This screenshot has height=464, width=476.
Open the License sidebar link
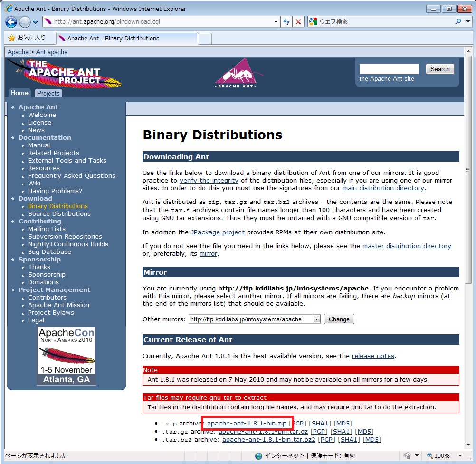tap(39, 123)
